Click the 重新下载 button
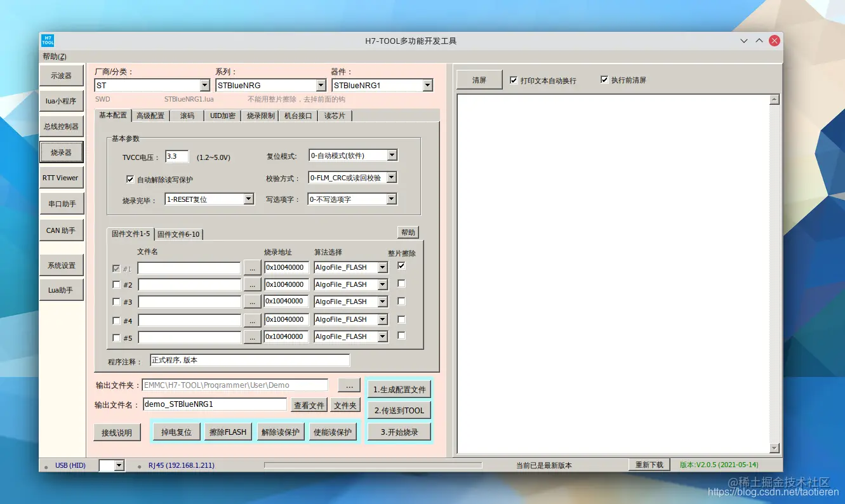Viewport: 845px width, 504px height. [649, 465]
